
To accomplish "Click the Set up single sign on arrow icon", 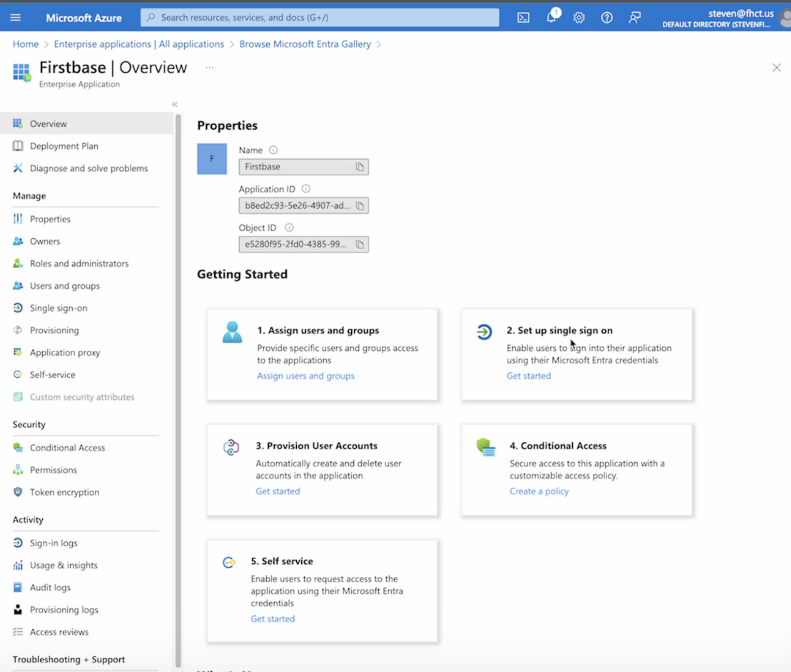I will [484, 332].
